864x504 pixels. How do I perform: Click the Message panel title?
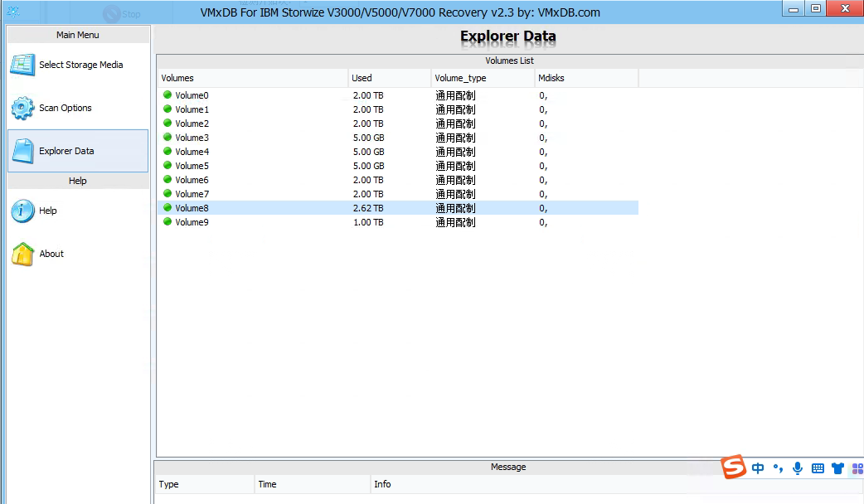pyautogui.click(x=508, y=467)
